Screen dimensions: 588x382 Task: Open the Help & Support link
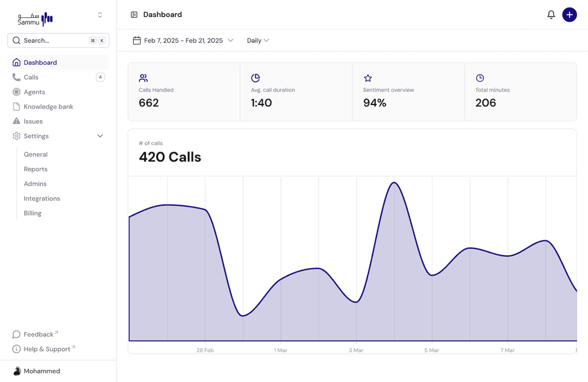47,349
